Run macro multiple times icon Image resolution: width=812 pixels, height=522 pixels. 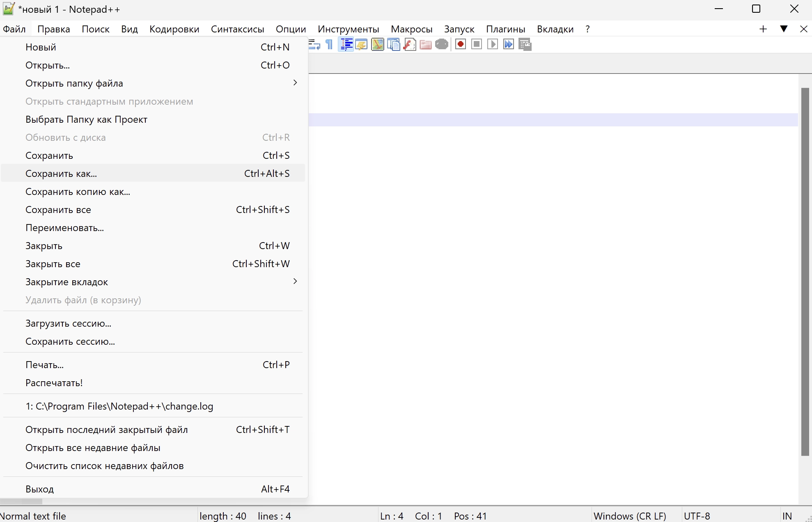click(509, 44)
